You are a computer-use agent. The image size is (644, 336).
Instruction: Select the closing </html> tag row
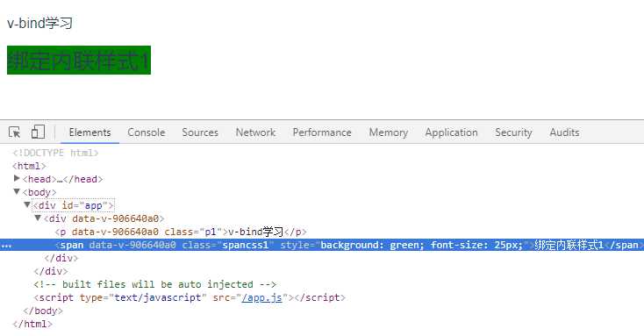[x=32, y=324]
